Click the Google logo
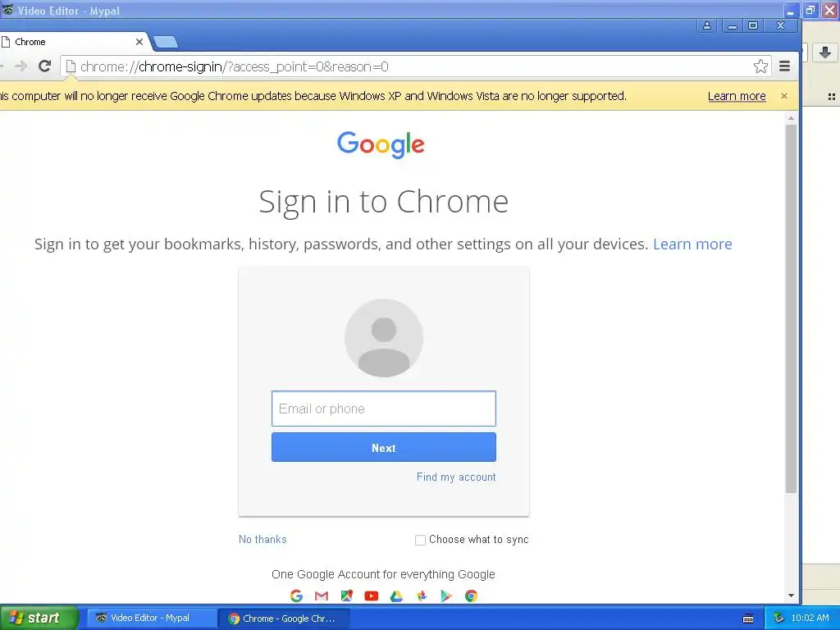Image resolution: width=840 pixels, height=630 pixels. click(x=381, y=144)
